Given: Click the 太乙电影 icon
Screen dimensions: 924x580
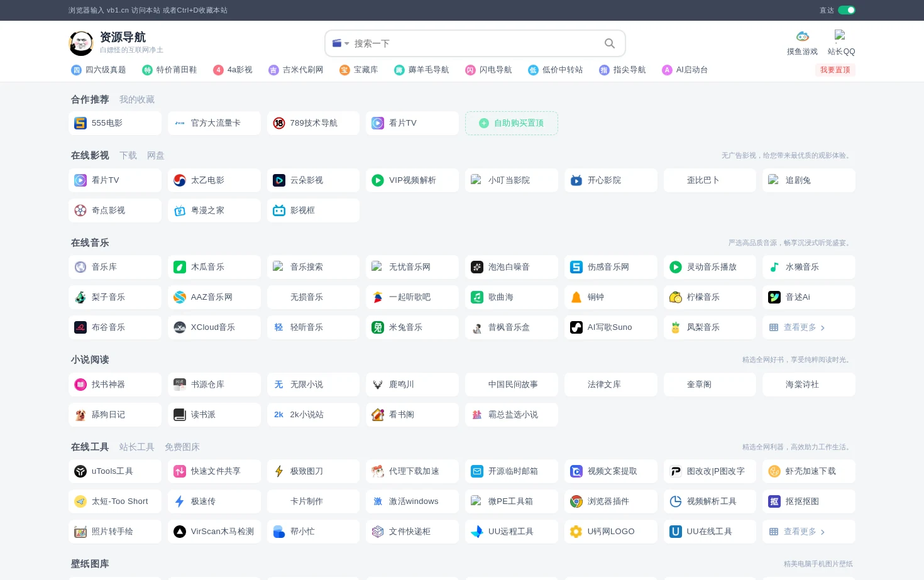Looking at the screenshot, I should (180, 180).
